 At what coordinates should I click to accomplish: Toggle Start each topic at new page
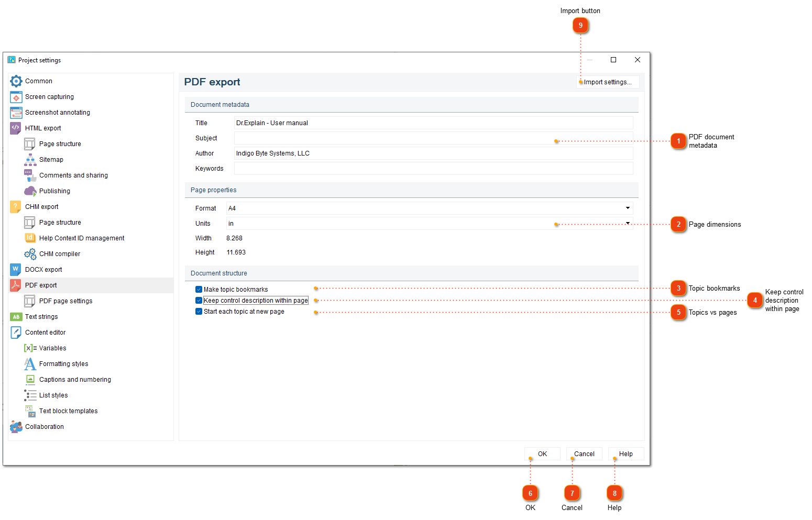199,311
